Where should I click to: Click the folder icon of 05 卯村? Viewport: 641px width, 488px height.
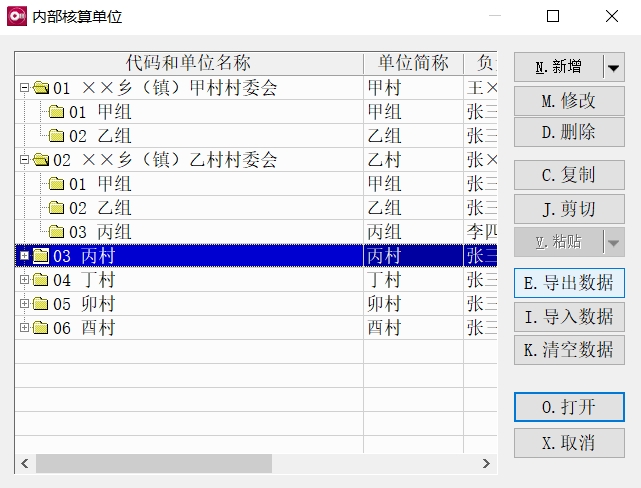(x=41, y=304)
